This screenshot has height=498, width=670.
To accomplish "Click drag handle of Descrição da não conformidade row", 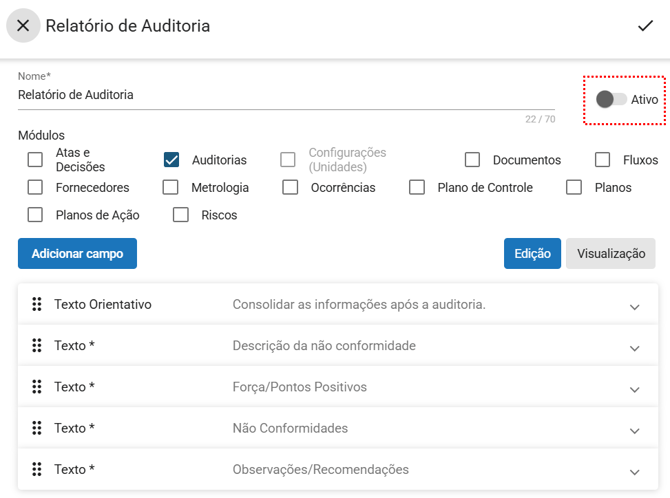I will [37, 346].
